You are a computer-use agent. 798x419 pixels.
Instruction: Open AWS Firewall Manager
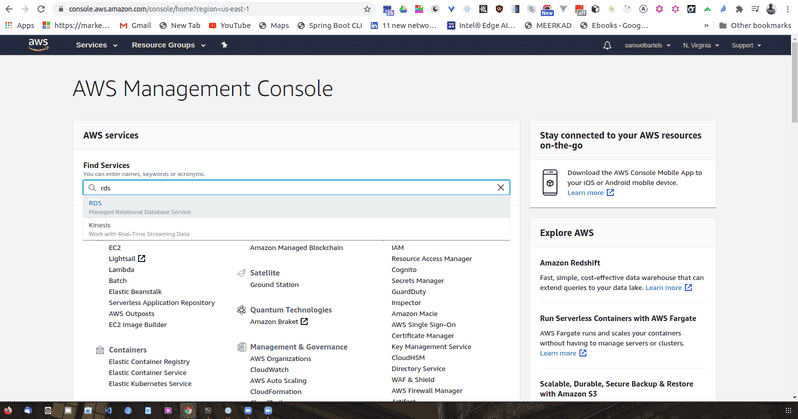427,390
